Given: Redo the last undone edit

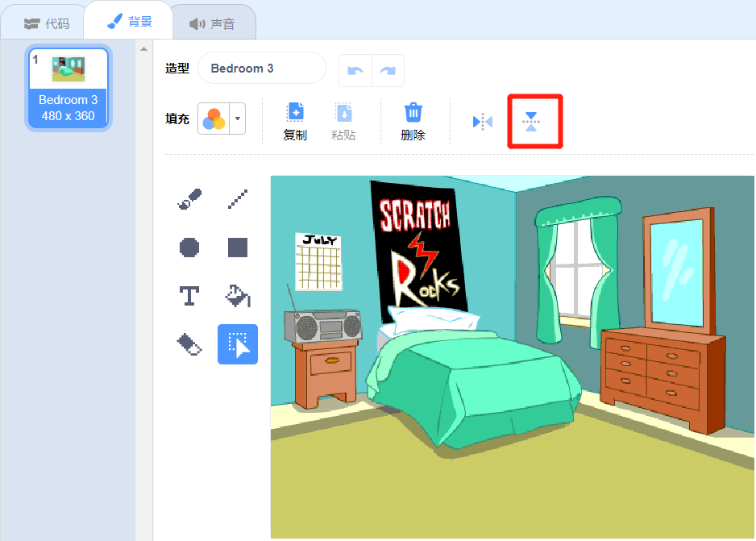Looking at the screenshot, I should click(388, 70).
